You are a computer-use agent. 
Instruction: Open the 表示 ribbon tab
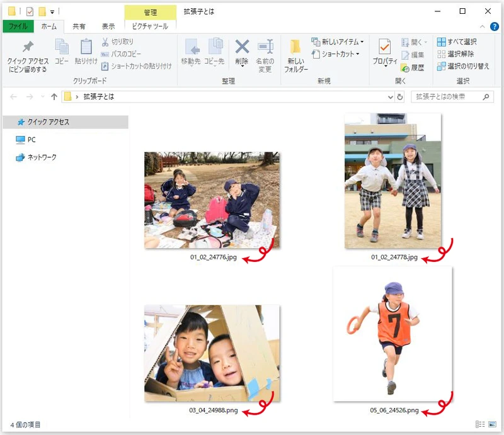click(x=108, y=26)
